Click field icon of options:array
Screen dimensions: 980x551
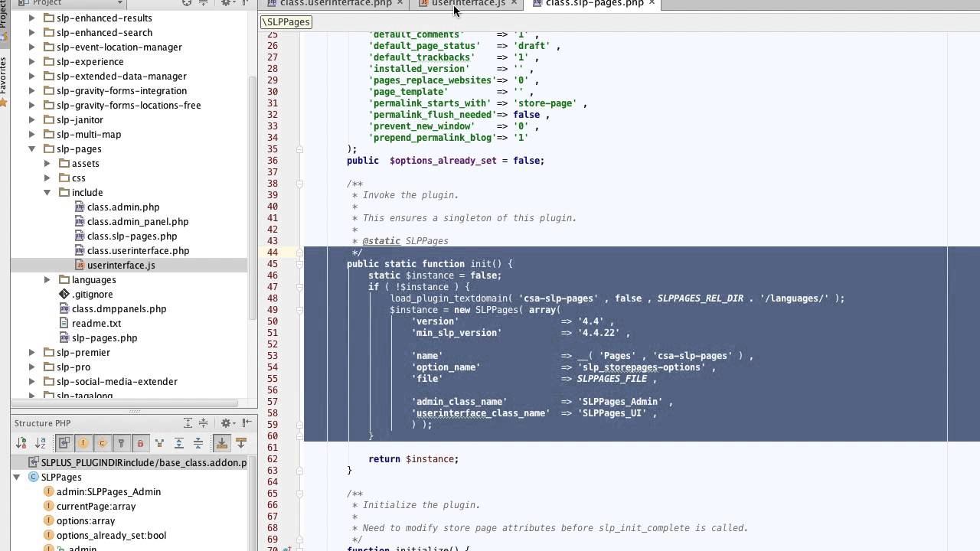click(x=49, y=520)
